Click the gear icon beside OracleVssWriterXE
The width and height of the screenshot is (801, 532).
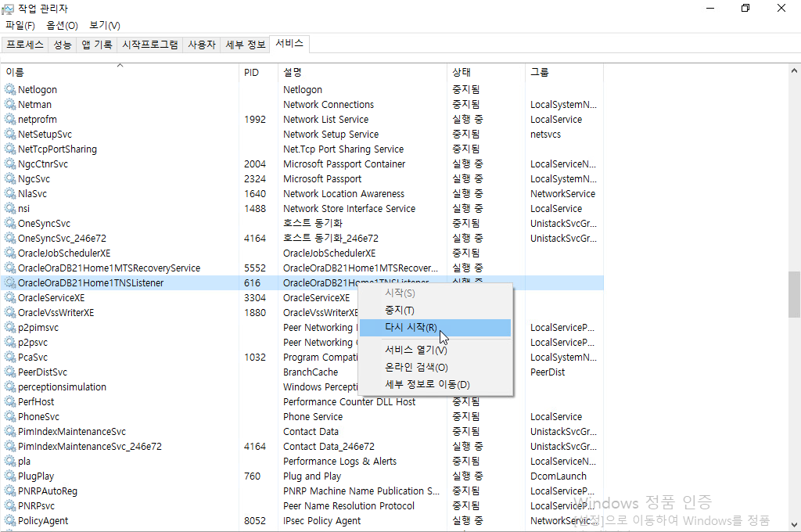point(10,312)
